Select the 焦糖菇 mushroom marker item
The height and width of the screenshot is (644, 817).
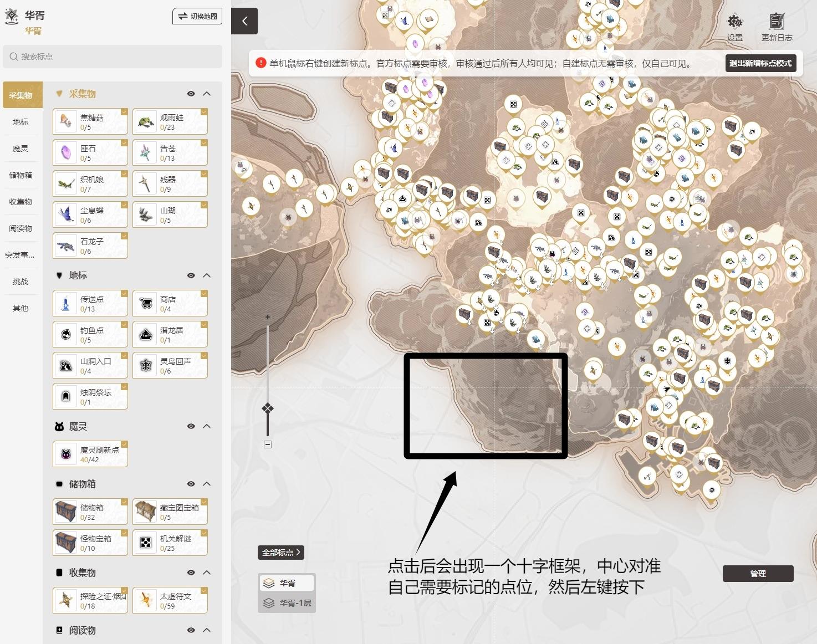[x=90, y=122]
